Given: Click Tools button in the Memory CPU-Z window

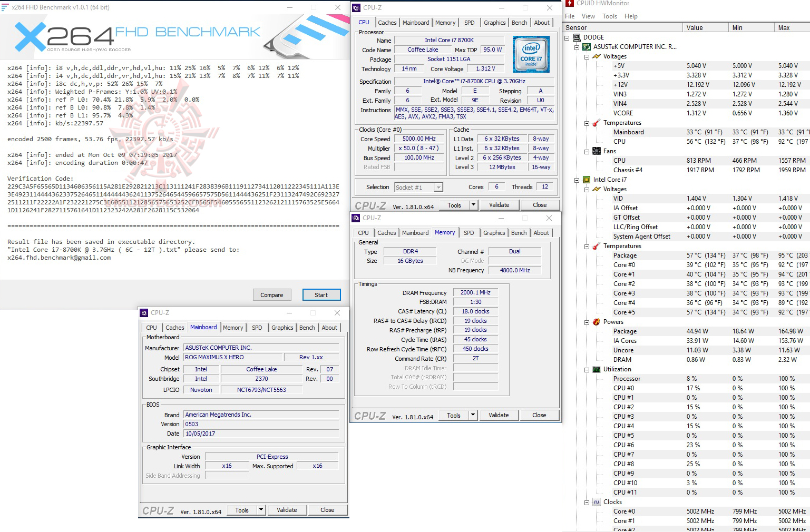Looking at the screenshot, I should pos(454,415).
